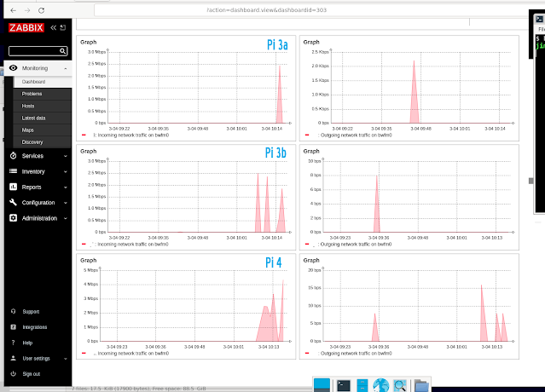Open the Help link
Screen dimensions: 545x392
point(27,343)
